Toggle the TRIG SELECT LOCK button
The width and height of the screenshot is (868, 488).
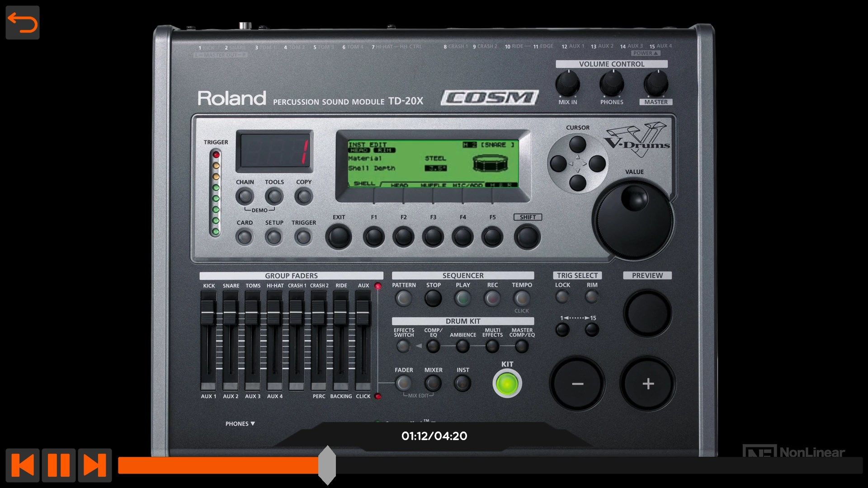[x=562, y=297]
